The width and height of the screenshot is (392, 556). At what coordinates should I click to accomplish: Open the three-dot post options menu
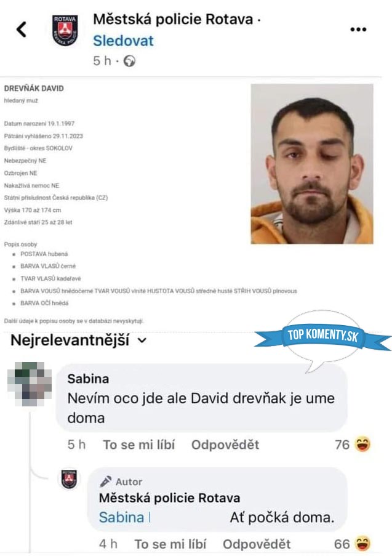tap(358, 30)
